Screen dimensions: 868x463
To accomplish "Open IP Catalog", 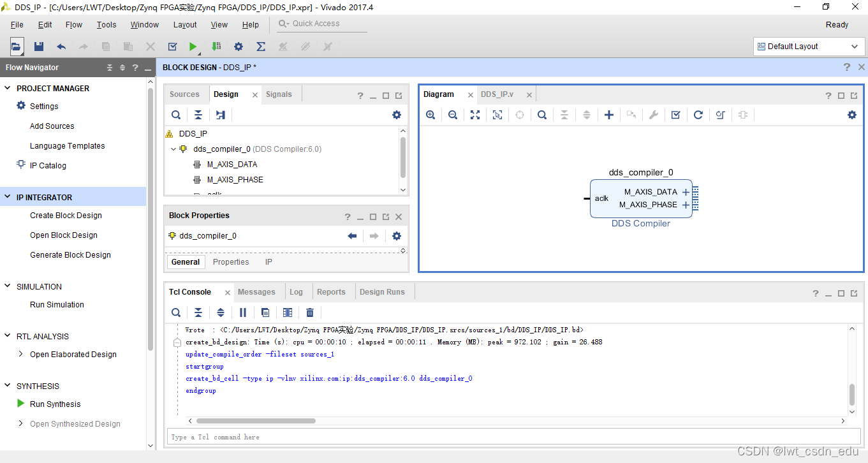I will [x=48, y=166].
